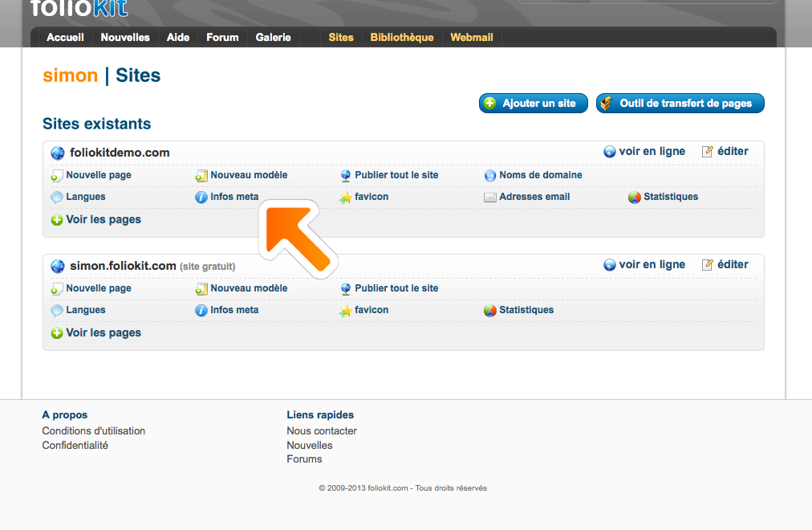The height and width of the screenshot is (530, 812).
Task: Open Nous contacter footer link
Action: (322, 431)
